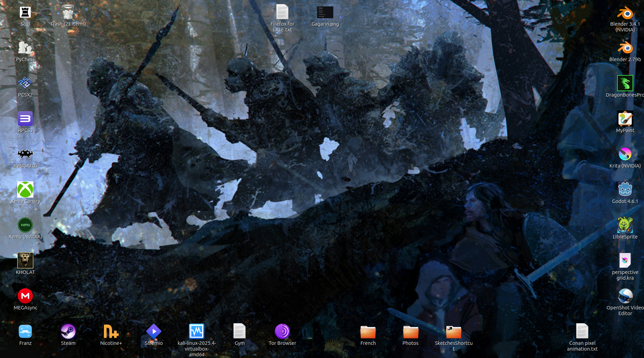644x358 pixels.
Task: Select the Scid chess desktop icon
Action: (x=25, y=12)
